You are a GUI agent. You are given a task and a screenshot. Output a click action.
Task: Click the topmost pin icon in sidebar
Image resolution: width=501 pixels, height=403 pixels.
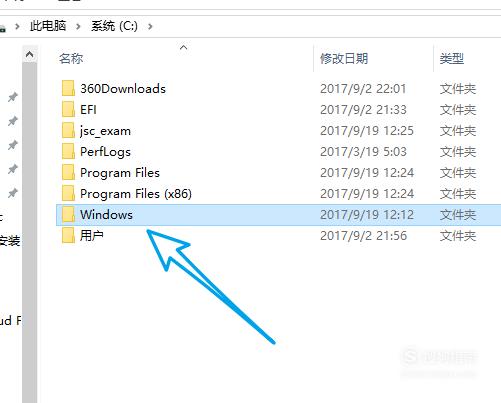click(x=13, y=97)
